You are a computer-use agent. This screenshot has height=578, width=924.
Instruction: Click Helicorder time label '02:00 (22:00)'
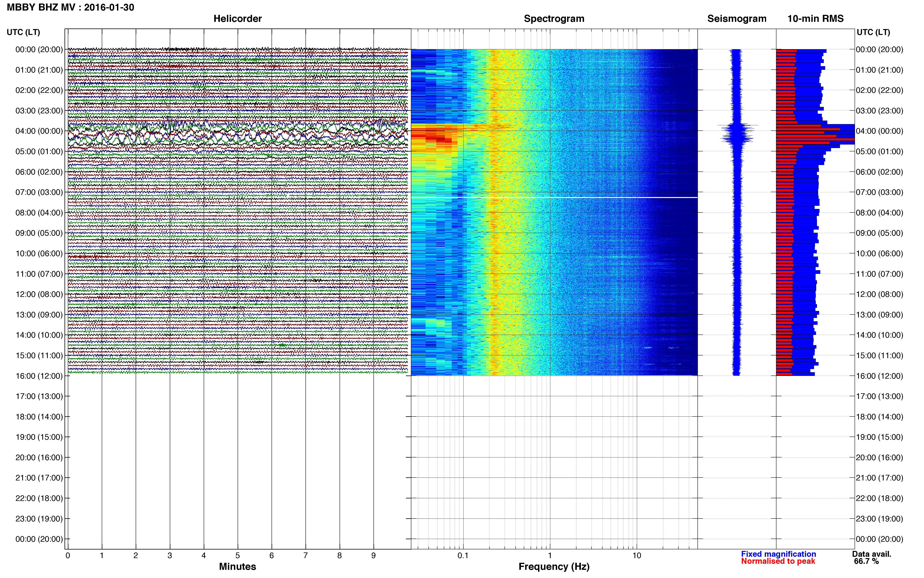coord(39,90)
